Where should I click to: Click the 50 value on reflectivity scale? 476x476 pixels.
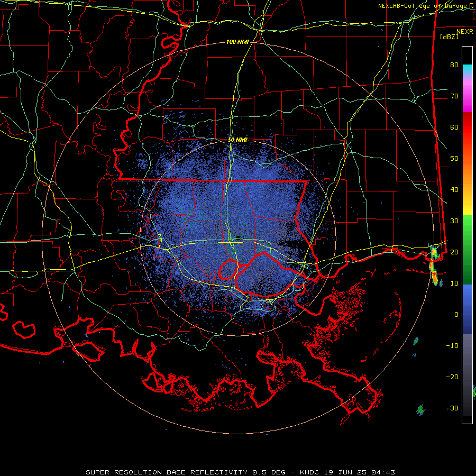[x=454, y=159]
